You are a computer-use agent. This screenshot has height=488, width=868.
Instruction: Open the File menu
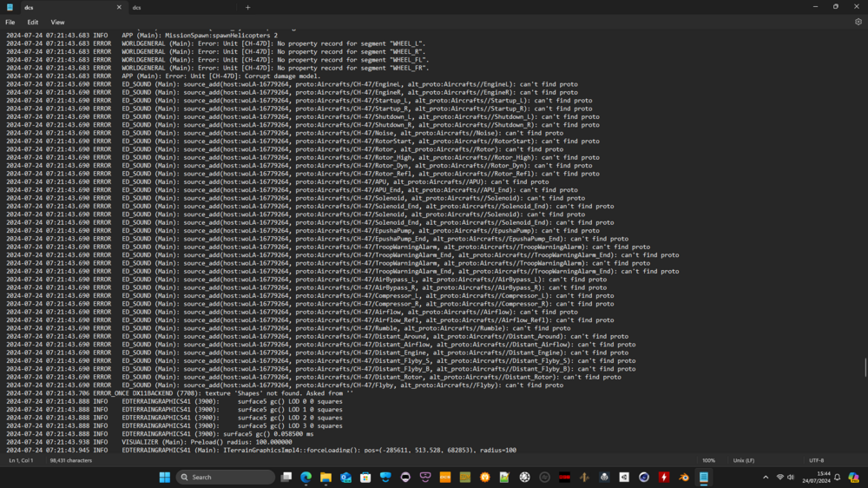point(10,23)
